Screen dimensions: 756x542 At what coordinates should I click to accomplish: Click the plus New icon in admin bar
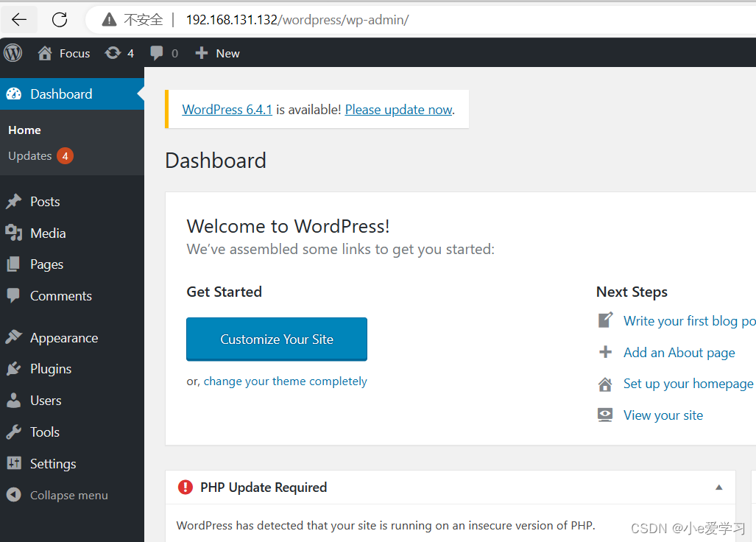(202, 53)
